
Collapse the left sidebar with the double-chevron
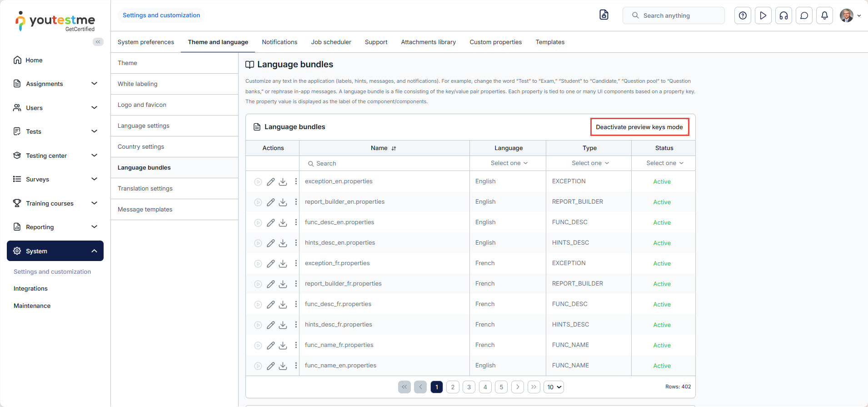click(x=98, y=42)
